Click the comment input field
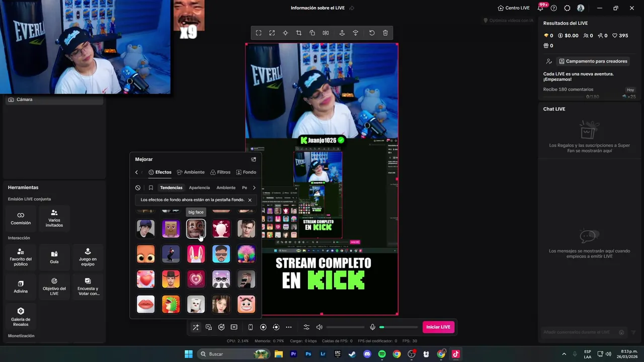 [x=584, y=332]
